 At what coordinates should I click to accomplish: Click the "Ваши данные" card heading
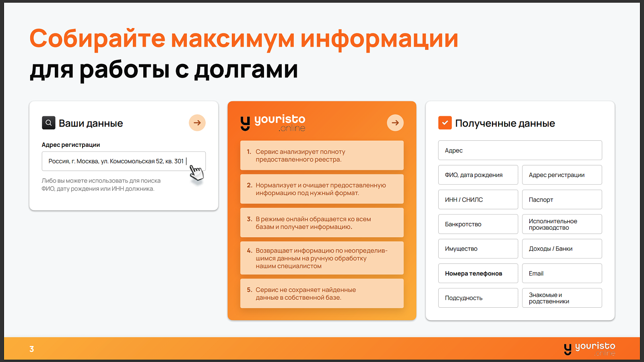pyautogui.click(x=91, y=123)
